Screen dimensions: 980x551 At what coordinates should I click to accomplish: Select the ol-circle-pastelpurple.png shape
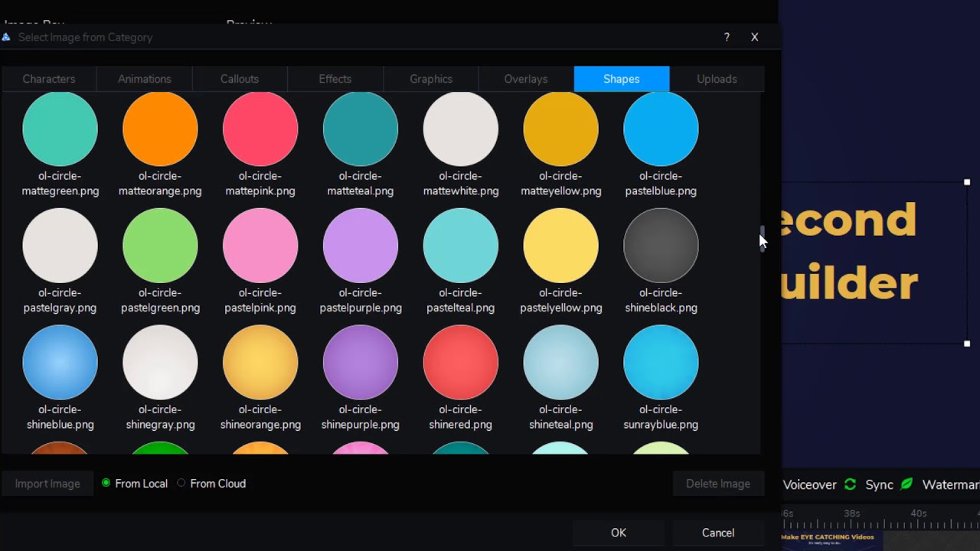(x=361, y=246)
